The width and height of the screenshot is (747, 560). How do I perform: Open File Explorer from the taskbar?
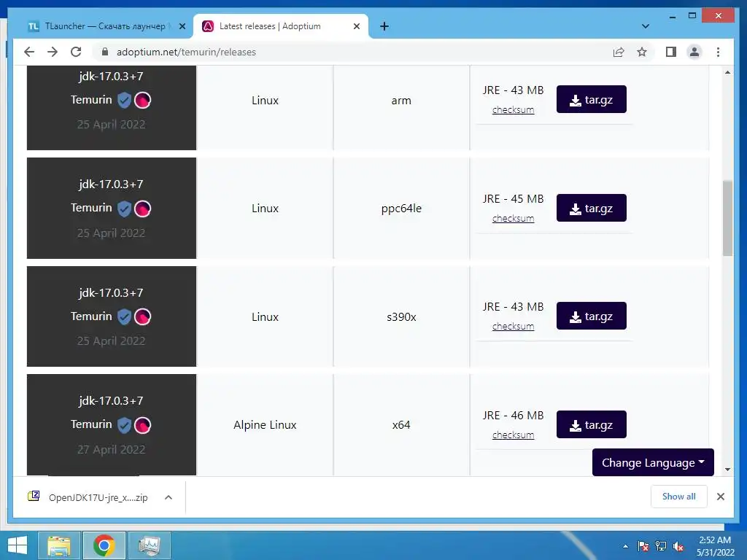pos(59,545)
